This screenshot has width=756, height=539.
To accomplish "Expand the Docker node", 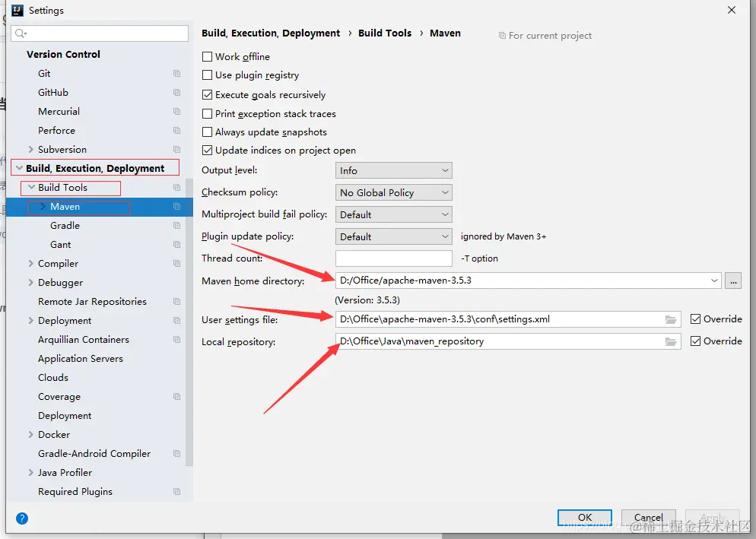I will (x=31, y=434).
